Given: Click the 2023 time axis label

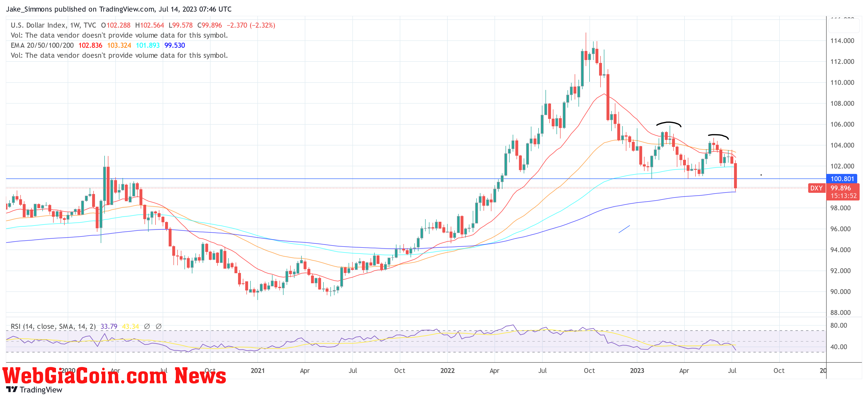Looking at the screenshot, I should (637, 371).
